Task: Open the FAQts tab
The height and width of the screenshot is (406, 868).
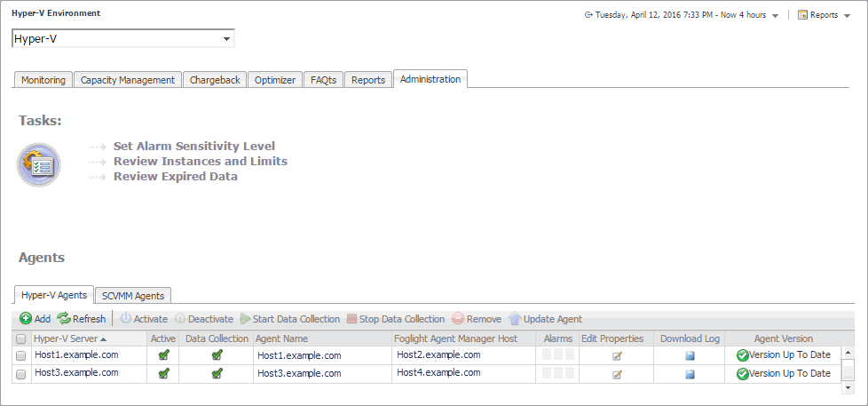Action: (x=323, y=80)
